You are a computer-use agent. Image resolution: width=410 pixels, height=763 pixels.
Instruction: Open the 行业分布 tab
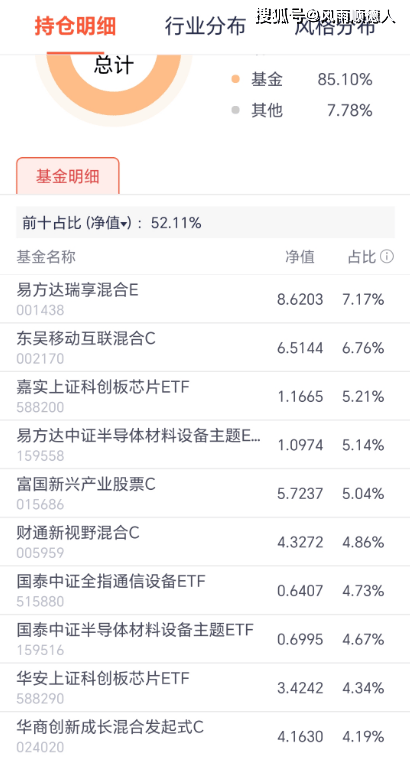tap(205, 26)
